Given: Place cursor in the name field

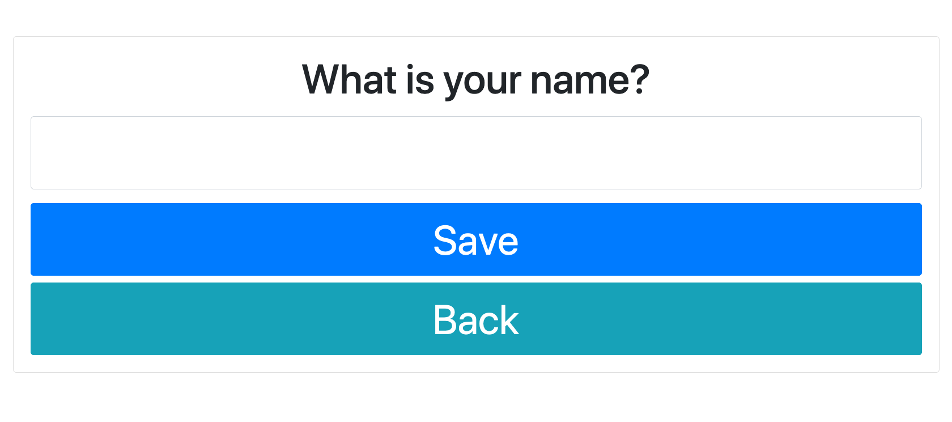Looking at the screenshot, I should click(475, 153).
